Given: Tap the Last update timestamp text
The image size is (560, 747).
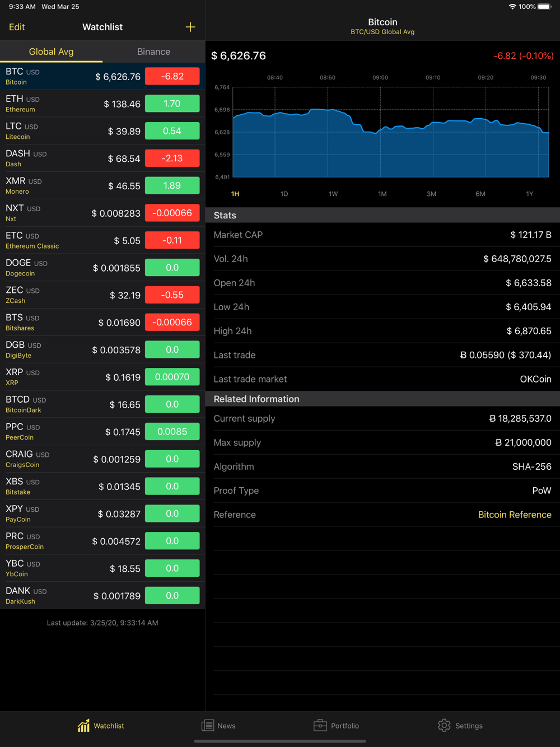Looking at the screenshot, I should (x=102, y=623).
